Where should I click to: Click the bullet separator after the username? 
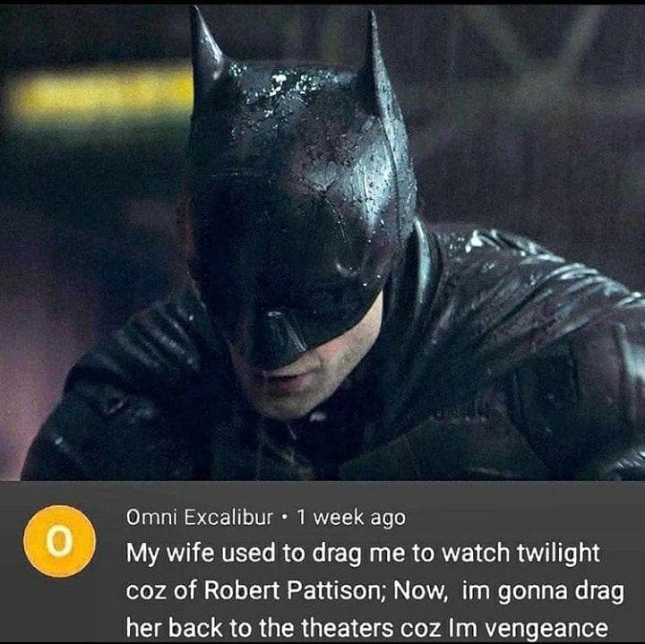[x=285, y=519]
